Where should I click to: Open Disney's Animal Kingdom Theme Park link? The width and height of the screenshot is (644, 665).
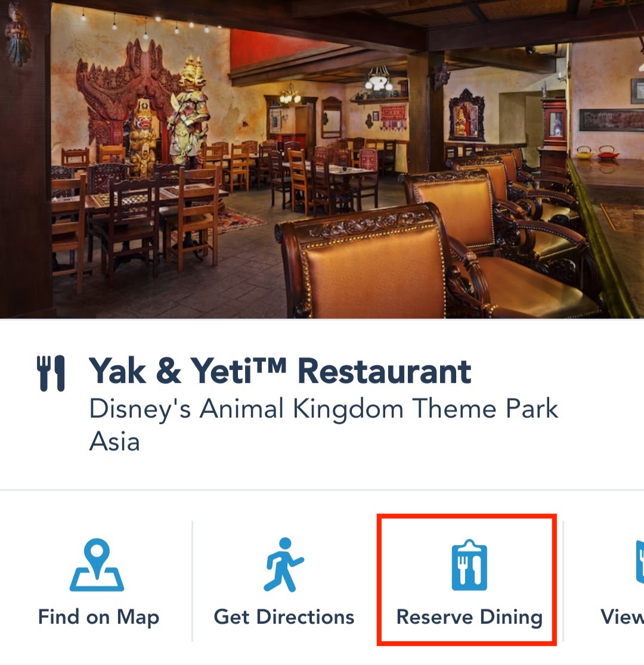pyautogui.click(x=323, y=409)
